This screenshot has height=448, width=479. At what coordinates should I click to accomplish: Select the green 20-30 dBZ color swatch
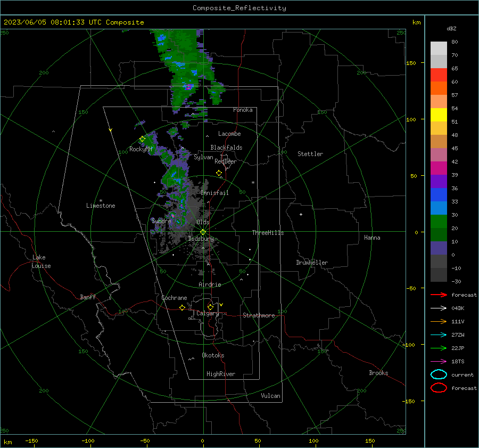(x=439, y=222)
